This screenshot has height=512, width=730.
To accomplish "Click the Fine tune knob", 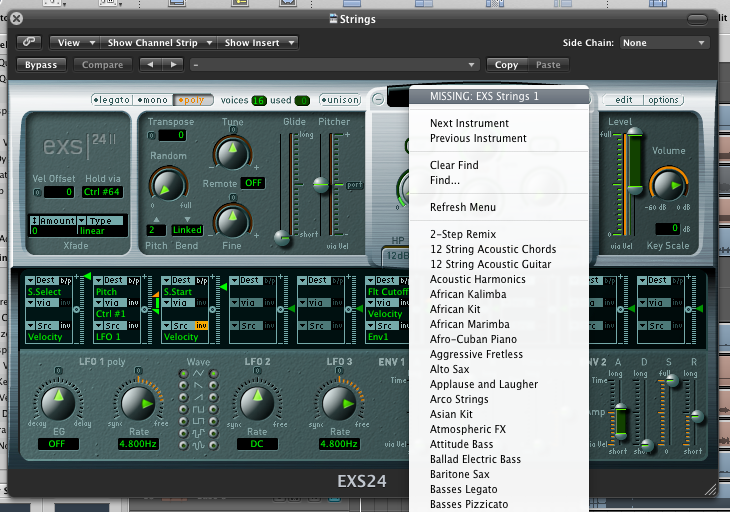I will point(232,221).
